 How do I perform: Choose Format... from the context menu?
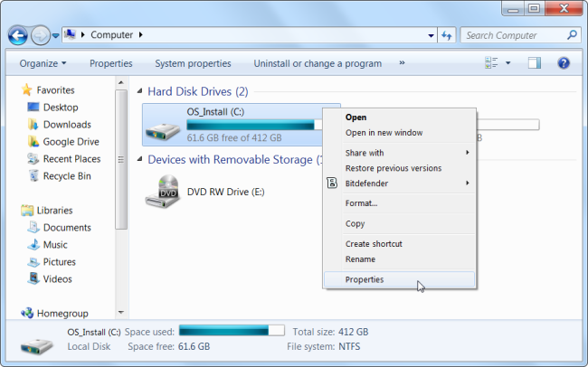tap(361, 203)
